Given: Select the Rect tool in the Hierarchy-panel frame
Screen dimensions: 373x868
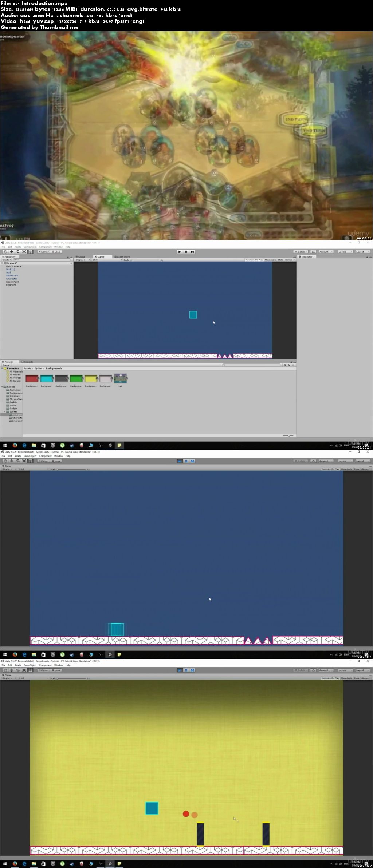Looking at the screenshot, I should click(x=31, y=252).
